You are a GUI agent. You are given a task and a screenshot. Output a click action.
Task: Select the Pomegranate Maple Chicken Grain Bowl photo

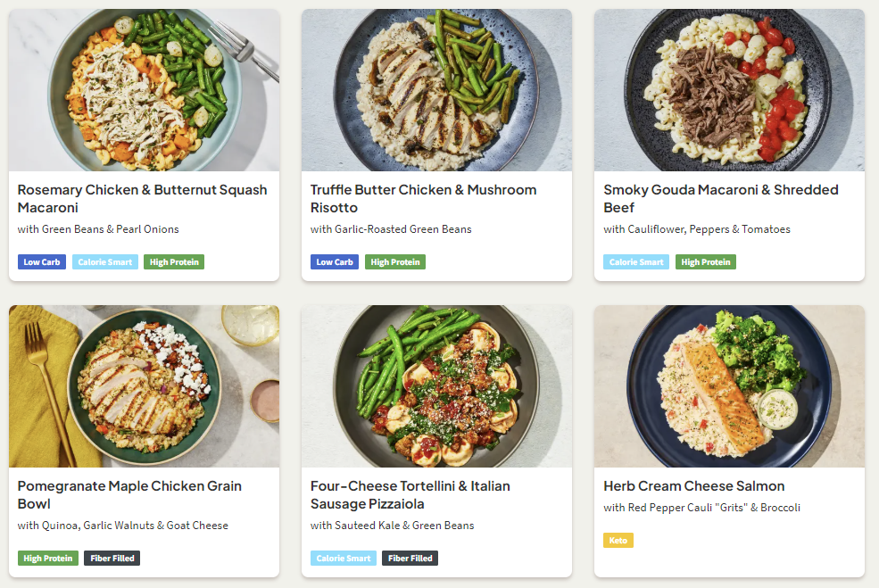point(144,386)
